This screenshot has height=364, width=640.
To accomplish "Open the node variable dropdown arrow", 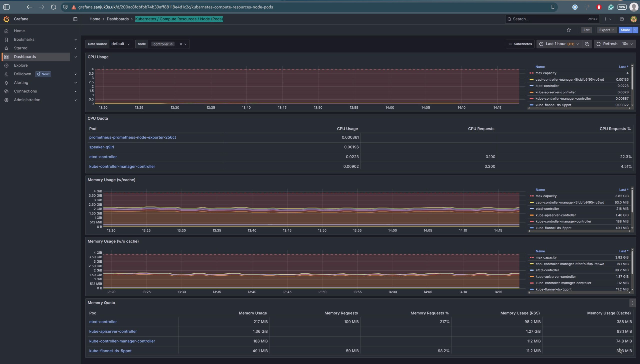I will [185, 44].
